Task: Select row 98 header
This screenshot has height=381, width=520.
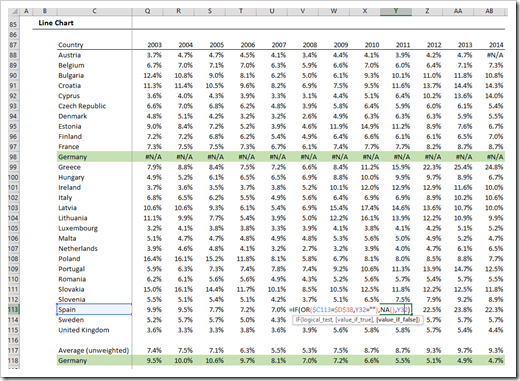Action: (x=13, y=157)
